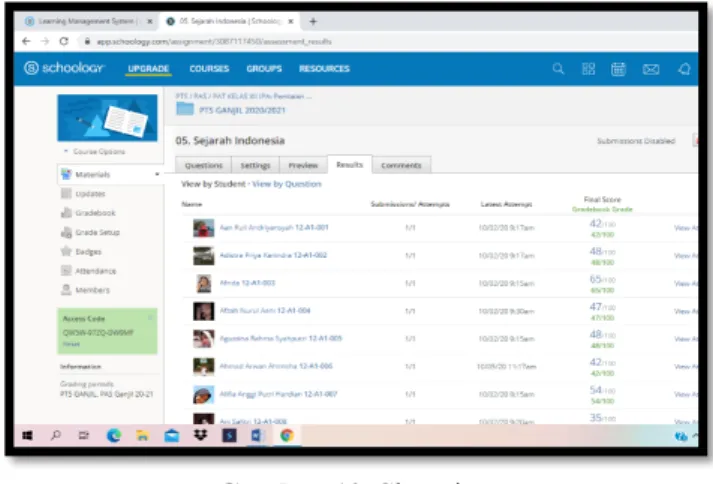Open Mail app on taskbar
Screen dimensions: 713x484
coord(171,436)
